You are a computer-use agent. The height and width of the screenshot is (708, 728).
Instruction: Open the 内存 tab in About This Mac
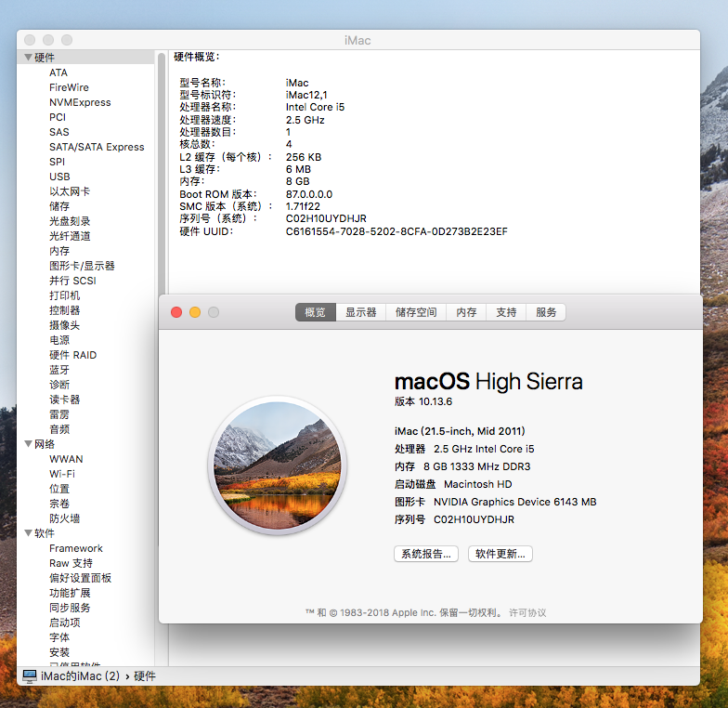tap(466, 312)
